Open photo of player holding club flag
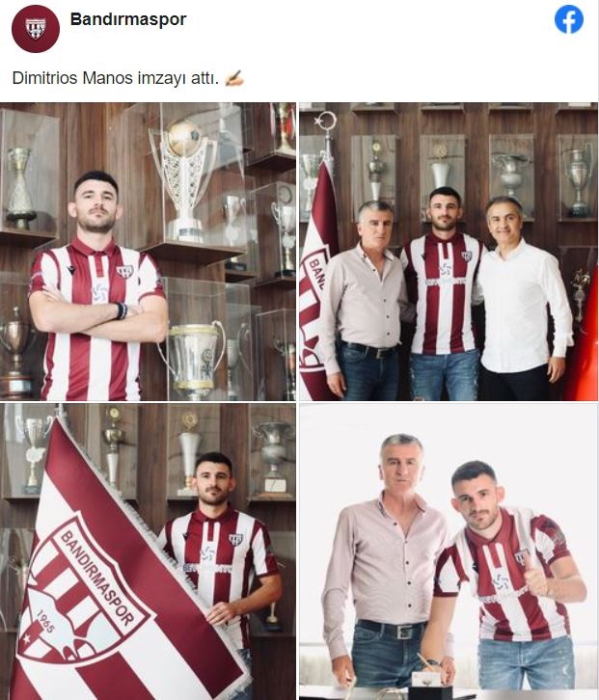599x700 pixels. 148,552
